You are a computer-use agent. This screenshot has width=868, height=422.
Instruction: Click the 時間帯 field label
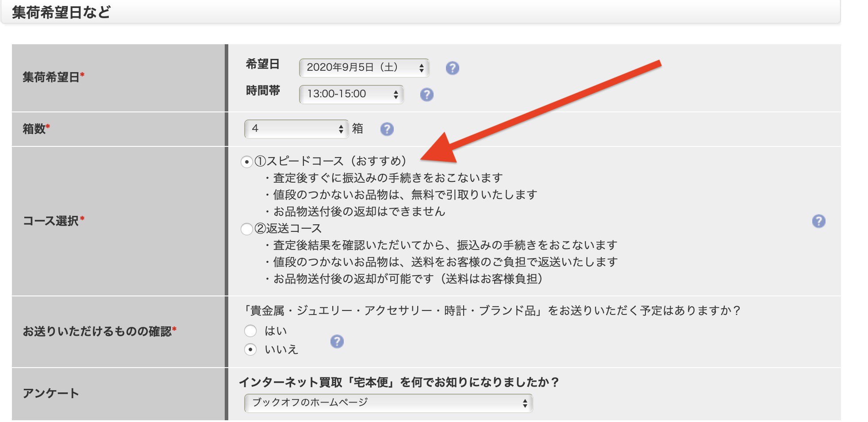click(263, 91)
